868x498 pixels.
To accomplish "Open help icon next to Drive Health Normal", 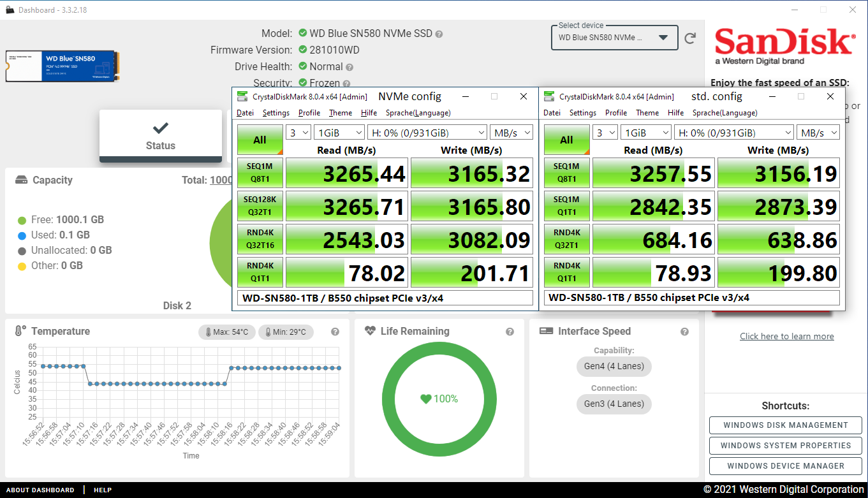I will pos(349,67).
